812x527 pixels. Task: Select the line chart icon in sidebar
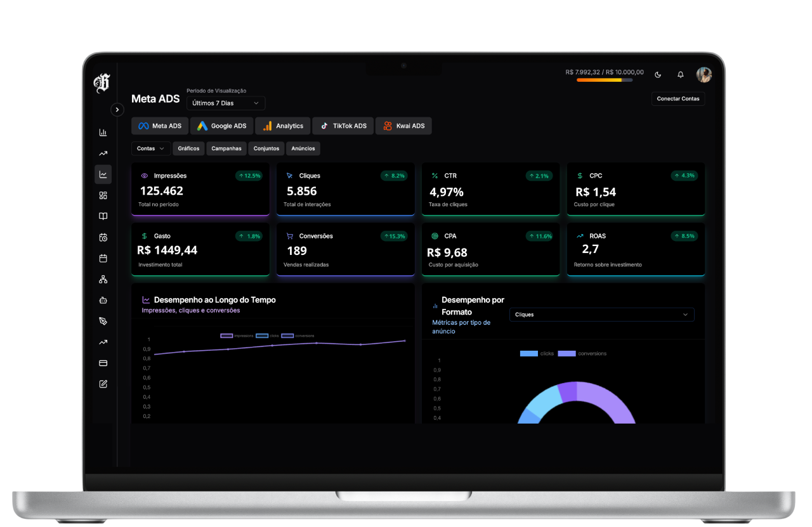pos(103,174)
